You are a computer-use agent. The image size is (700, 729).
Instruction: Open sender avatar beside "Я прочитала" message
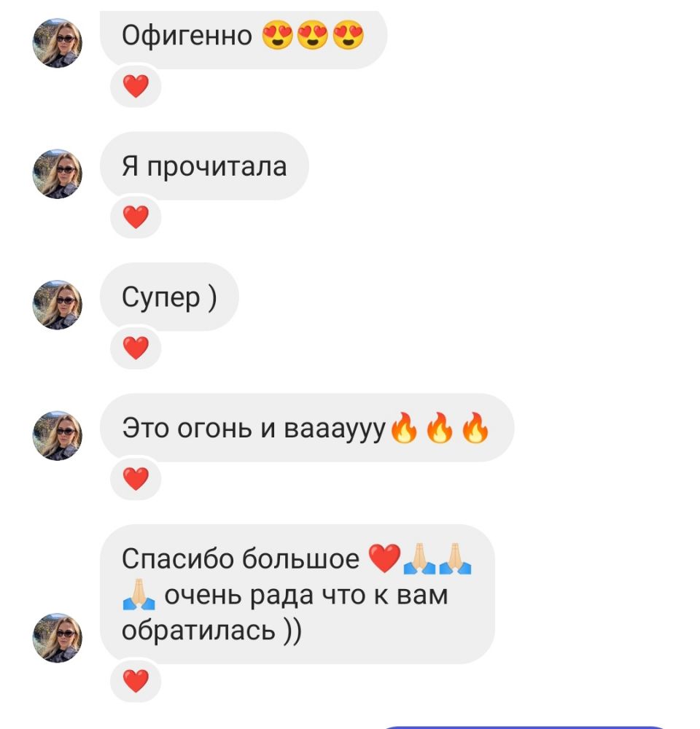tap(57, 174)
